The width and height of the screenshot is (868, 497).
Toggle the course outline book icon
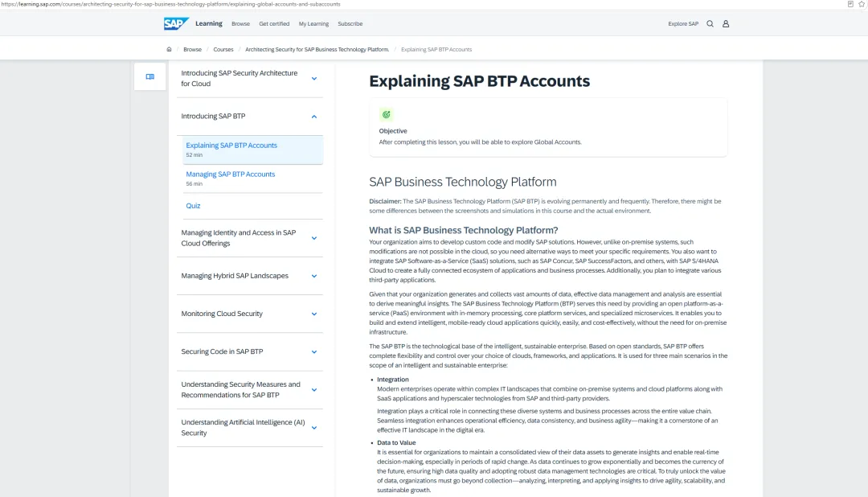coord(150,76)
